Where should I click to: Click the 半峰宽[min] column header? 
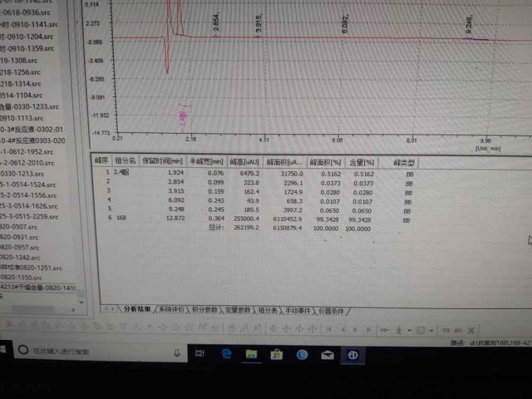(206, 161)
